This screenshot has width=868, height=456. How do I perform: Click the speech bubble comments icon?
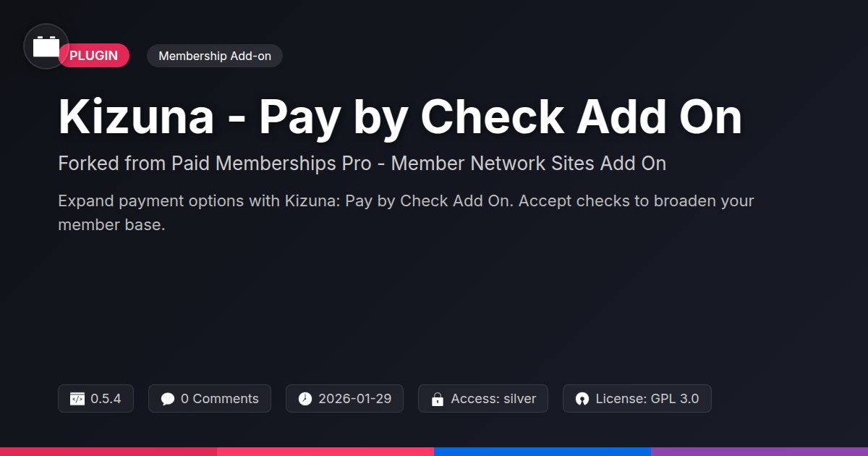point(168,399)
